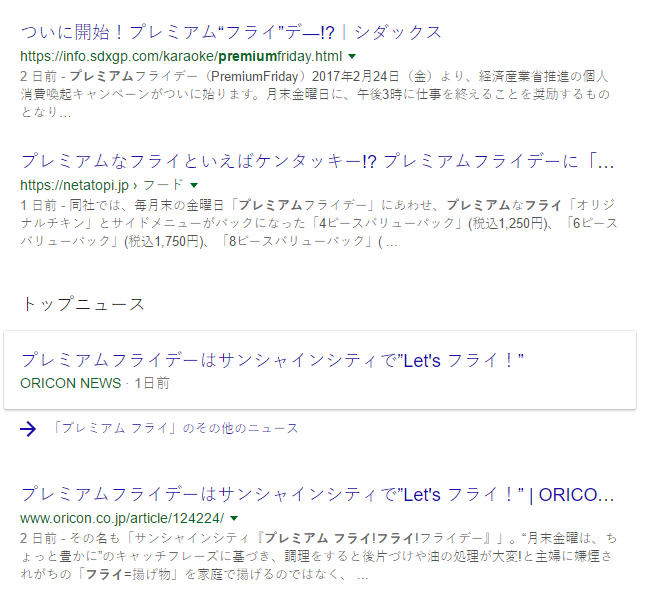Click the netatopi snippet starting 1 日前 - 同社では

[319, 223]
